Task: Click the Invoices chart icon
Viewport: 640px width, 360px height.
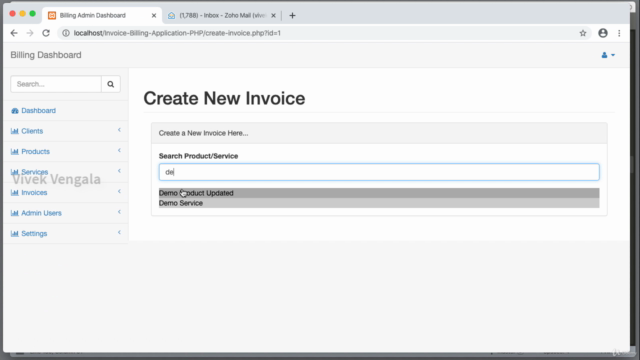Action: pos(15,193)
